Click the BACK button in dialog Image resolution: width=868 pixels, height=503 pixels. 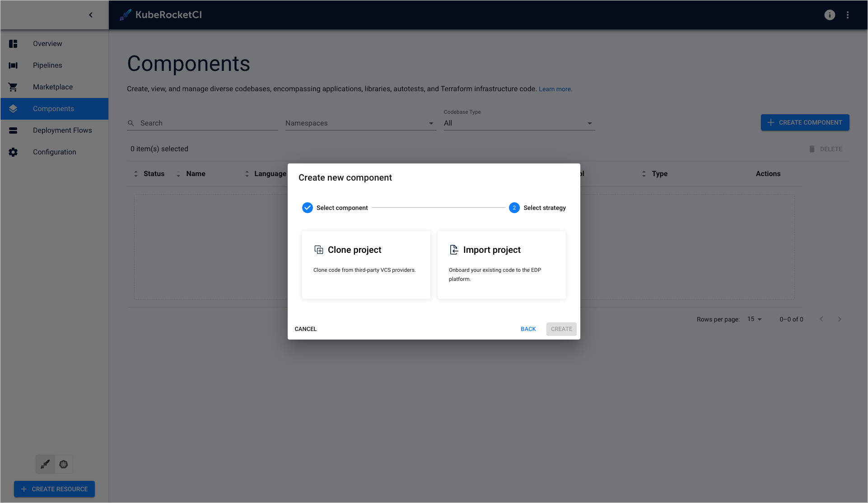[x=528, y=329]
